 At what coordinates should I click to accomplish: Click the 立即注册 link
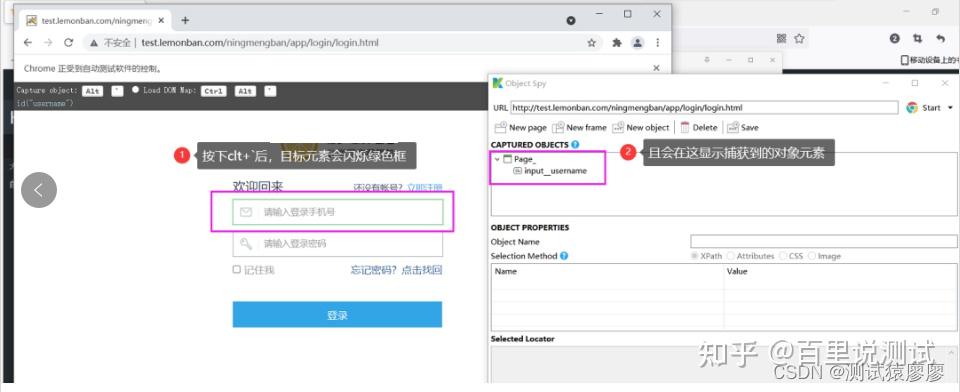click(x=425, y=187)
